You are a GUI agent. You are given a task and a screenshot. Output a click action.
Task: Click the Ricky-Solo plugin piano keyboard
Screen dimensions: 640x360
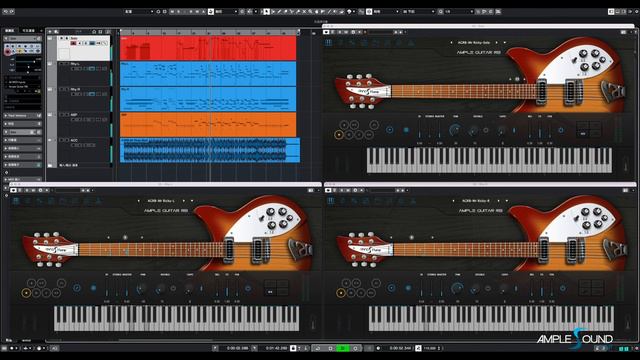pos(489,160)
